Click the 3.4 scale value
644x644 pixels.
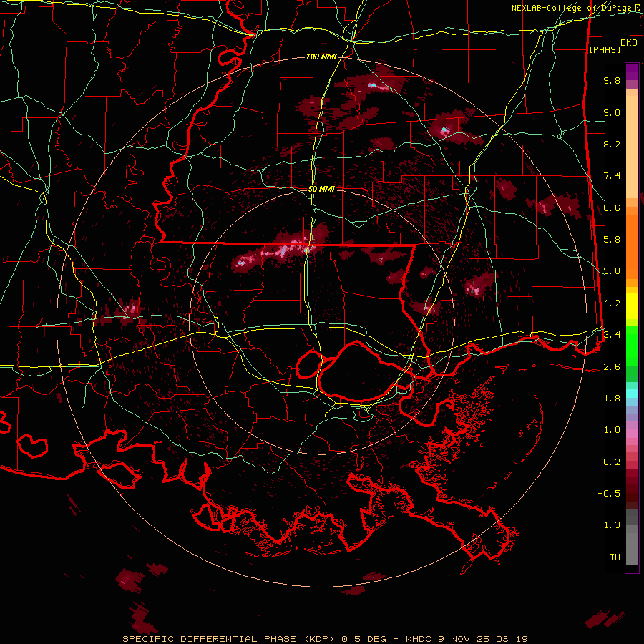coord(612,335)
